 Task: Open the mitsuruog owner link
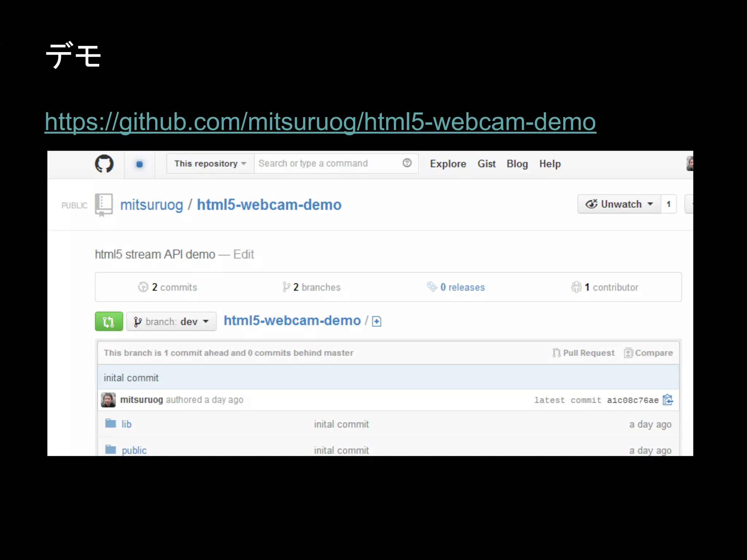point(152,205)
